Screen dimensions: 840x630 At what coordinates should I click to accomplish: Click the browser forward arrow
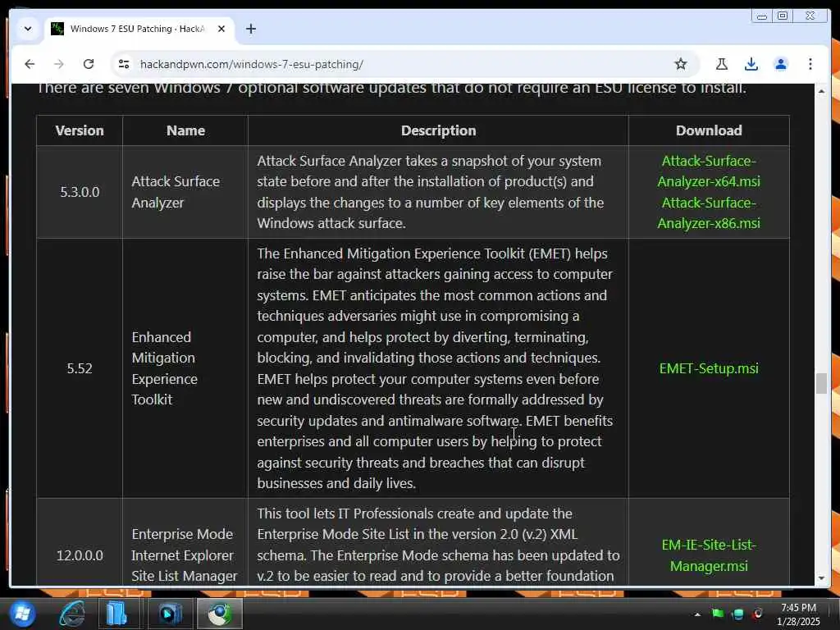(x=59, y=64)
